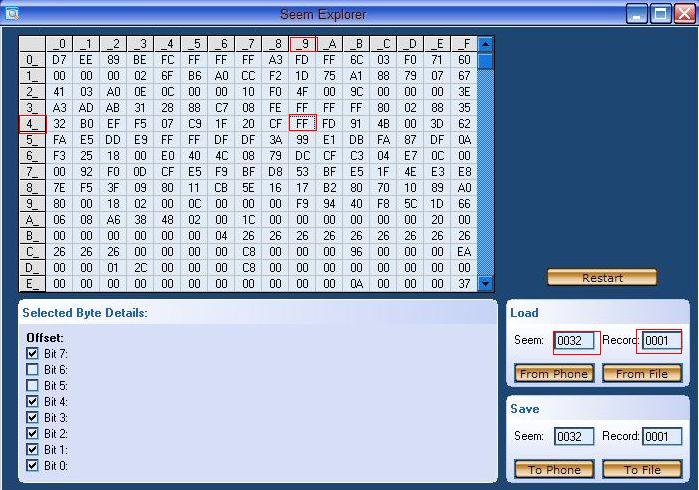Select row header E_
699x490 pixels.
[x=32, y=284]
